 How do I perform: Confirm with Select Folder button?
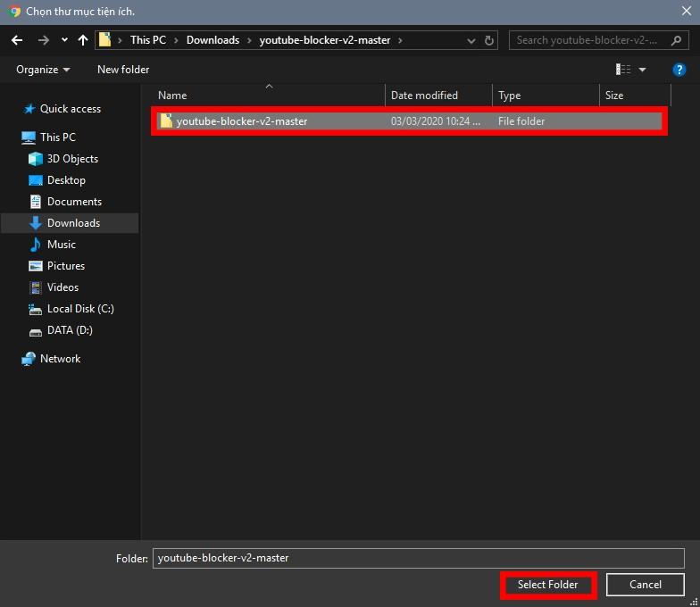(x=548, y=585)
